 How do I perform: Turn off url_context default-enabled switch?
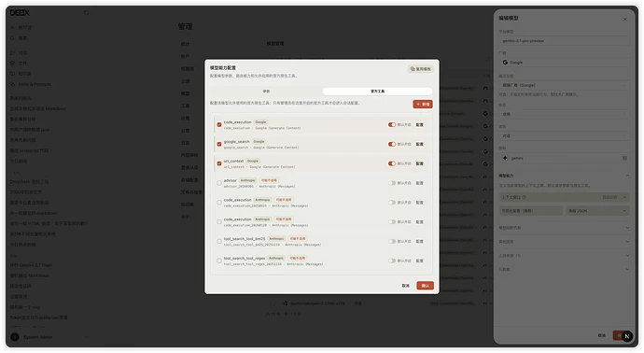point(392,163)
